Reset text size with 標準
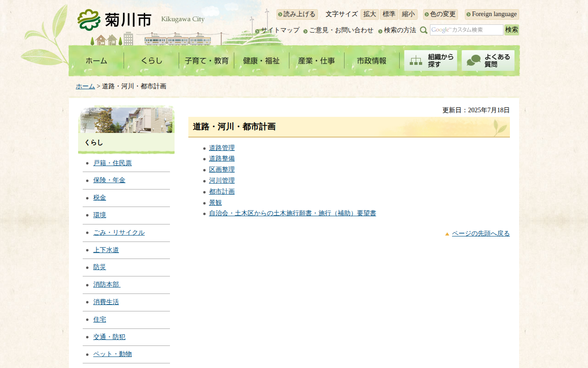This screenshot has width=588, height=368. pos(389,14)
